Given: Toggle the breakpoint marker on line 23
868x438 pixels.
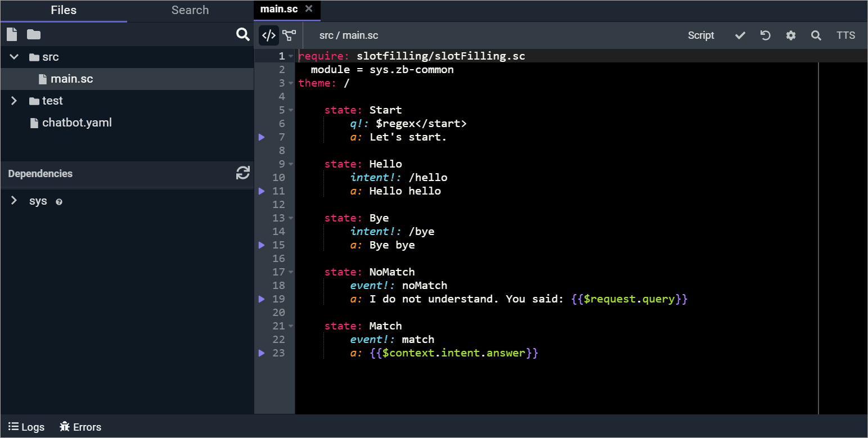Looking at the screenshot, I should (261, 353).
